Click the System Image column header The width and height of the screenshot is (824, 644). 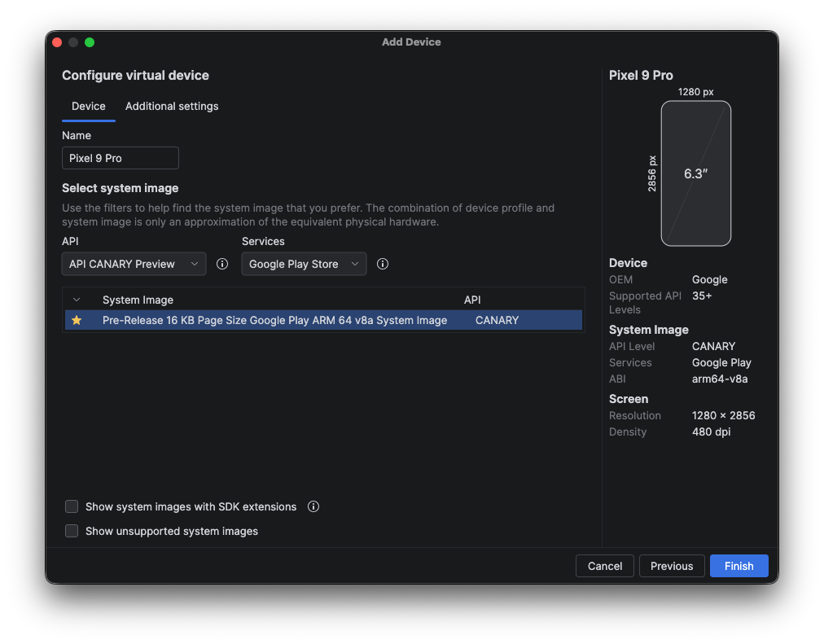[x=138, y=300]
